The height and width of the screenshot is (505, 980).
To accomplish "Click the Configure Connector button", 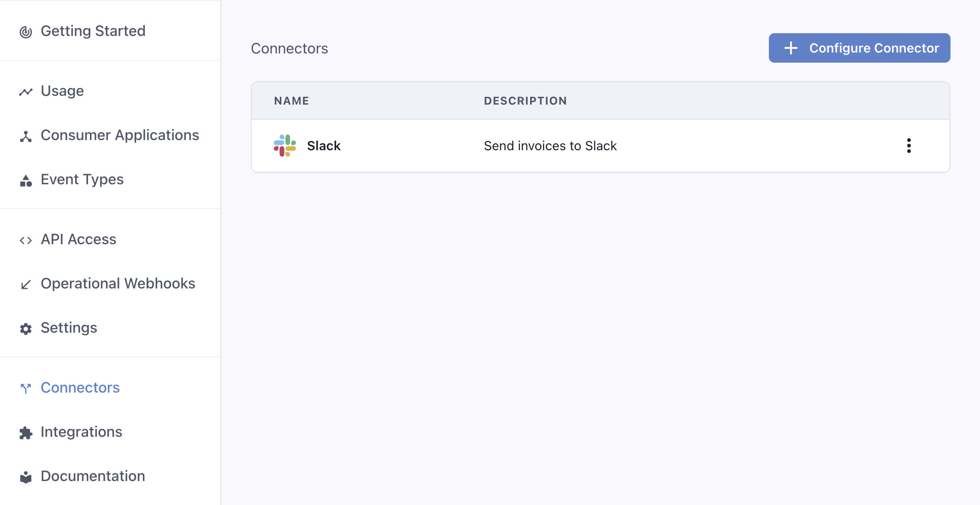I will pos(860,47).
